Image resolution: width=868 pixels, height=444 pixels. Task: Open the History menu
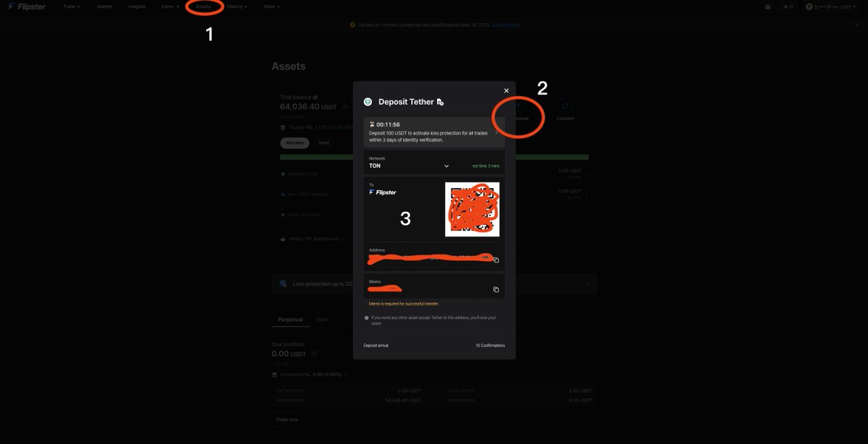coord(237,6)
